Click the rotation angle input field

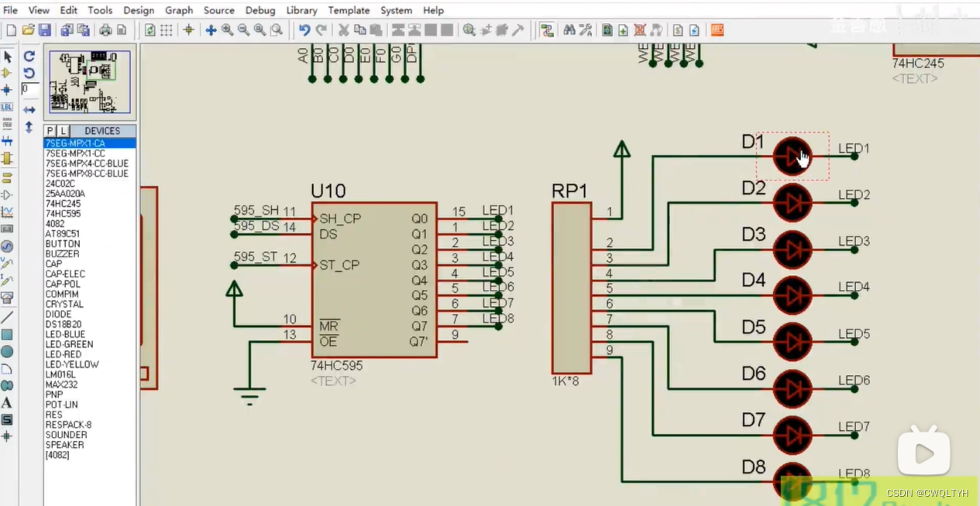[29, 89]
